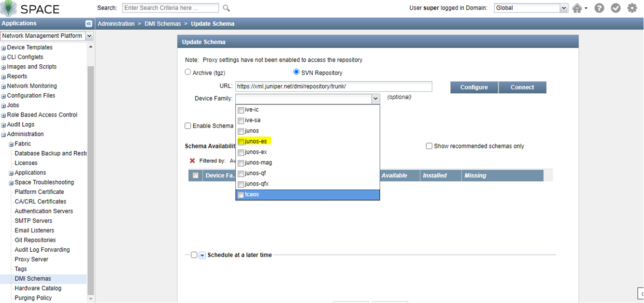
Task: Select the SVN Repository radio button
Action: pyautogui.click(x=297, y=72)
